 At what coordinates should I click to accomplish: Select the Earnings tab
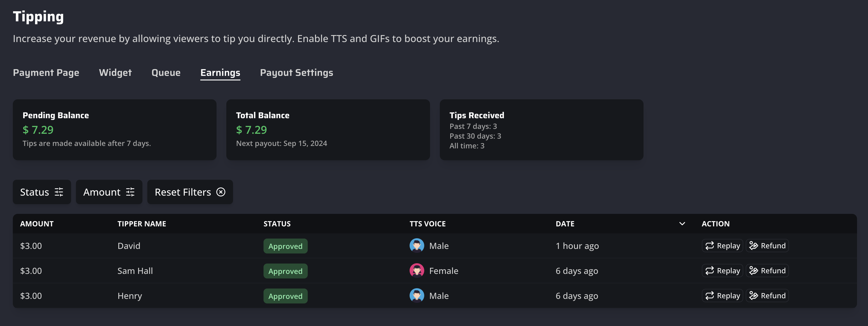tap(221, 73)
